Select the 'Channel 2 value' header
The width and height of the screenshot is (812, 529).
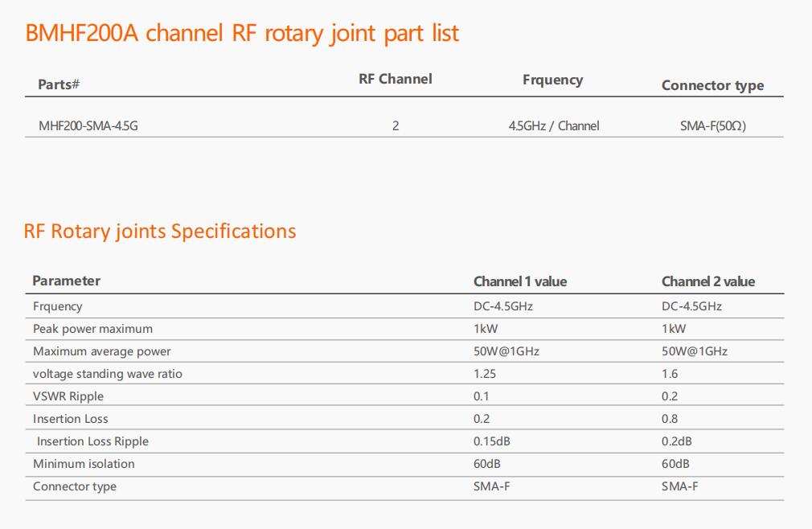[x=708, y=281]
